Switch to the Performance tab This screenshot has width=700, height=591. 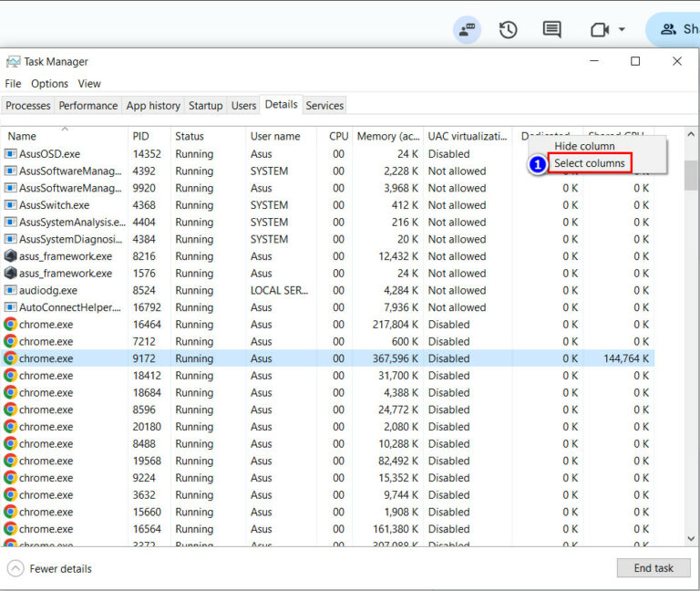(x=88, y=106)
